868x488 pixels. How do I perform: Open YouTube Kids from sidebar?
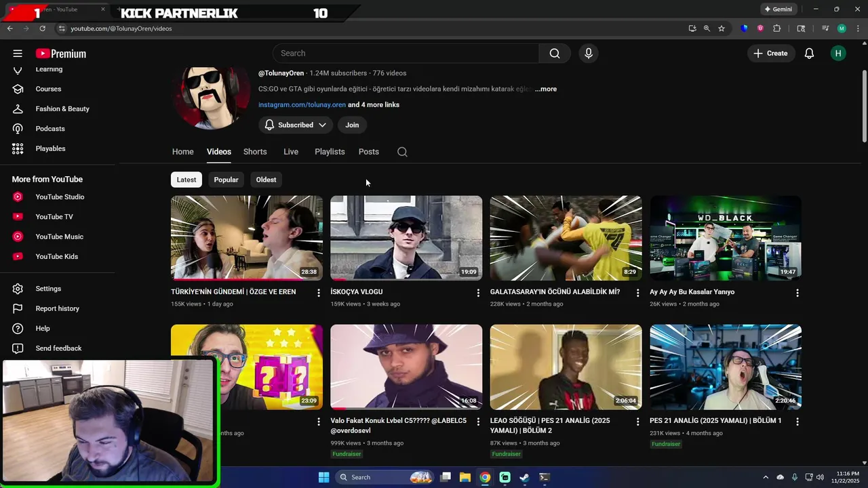click(x=58, y=256)
